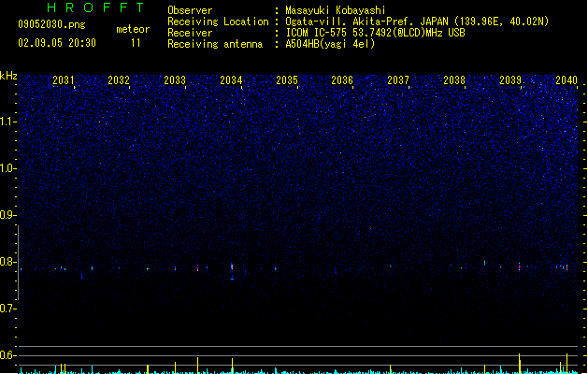588x374 pixels.
Task: Click the Ogata-vill. Akita-Pref. JAPAN location text
Action: click(x=417, y=22)
